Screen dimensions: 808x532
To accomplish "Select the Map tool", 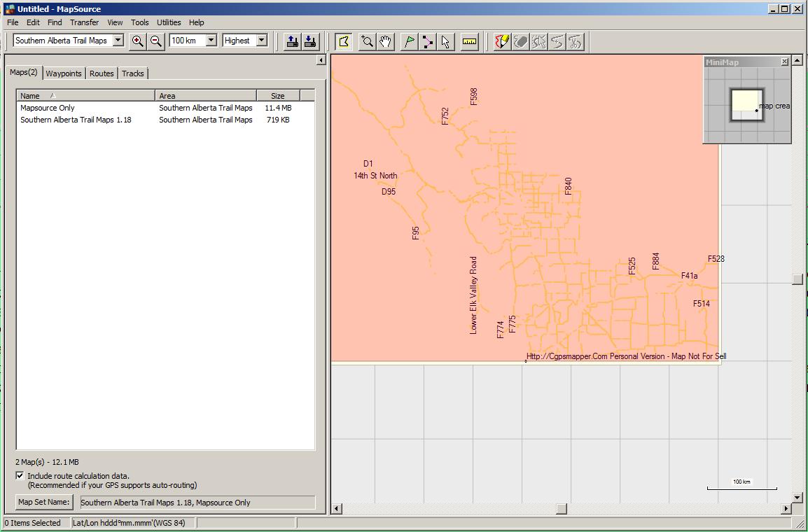I will pyautogui.click(x=343, y=41).
